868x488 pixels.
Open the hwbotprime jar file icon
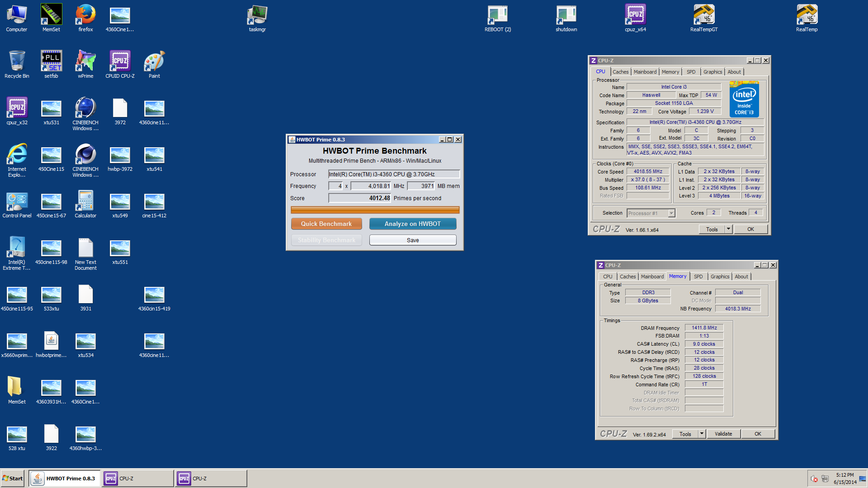(51, 344)
